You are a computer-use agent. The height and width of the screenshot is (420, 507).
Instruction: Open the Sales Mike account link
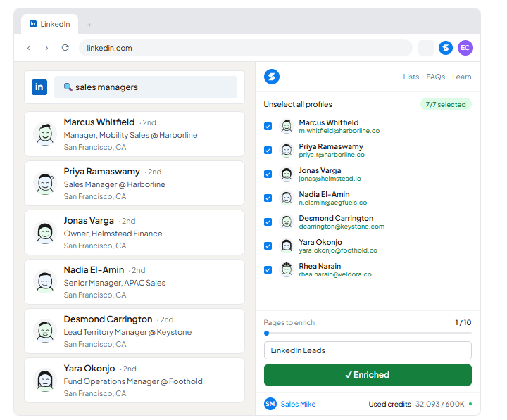[x=298, y=404]
